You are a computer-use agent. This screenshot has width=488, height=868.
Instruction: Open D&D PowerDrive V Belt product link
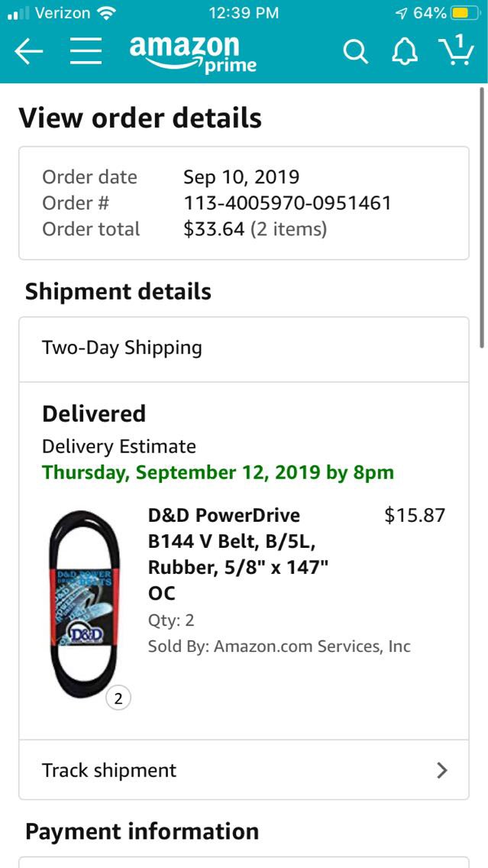(238, 553)
